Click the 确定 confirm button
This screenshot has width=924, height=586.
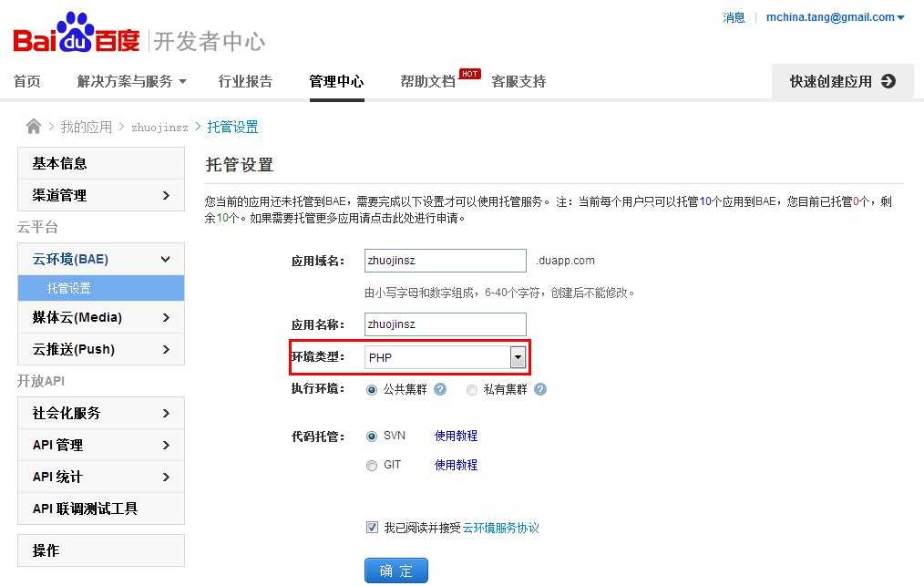click(395, 570)
